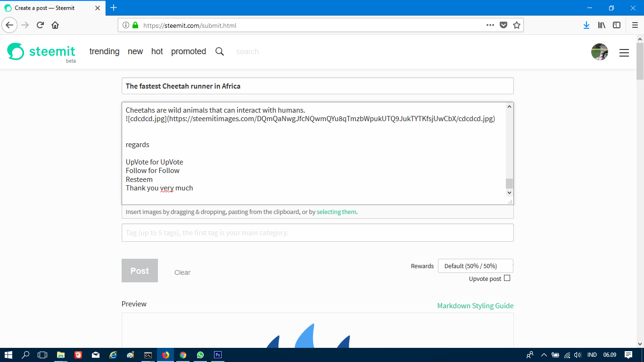The width and height of the screenshot is (644, 362).
Task: Open the red recorder app on taskbar
Action: [78, 355]
